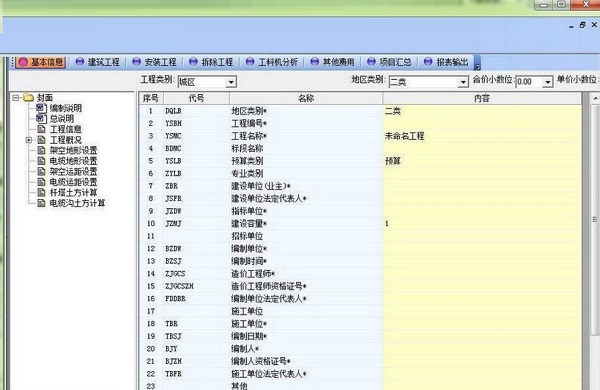
Task: Select the 专业类别 row name
Action: (x=247, y=173)
